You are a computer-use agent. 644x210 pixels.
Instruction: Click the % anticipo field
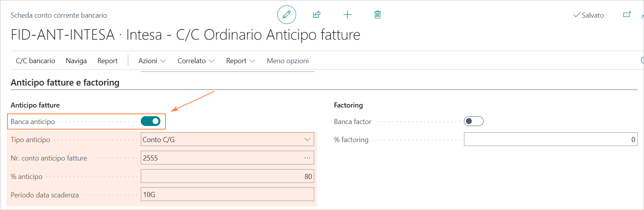coord(227,176)
